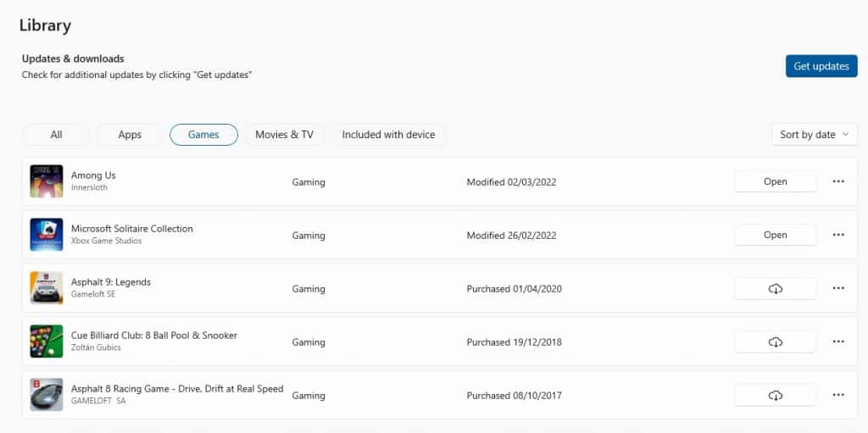The height and width of the screenshot is (433, 868).
Task: Click the Zoltán Gubics publisher name
Action: [96, 347]
